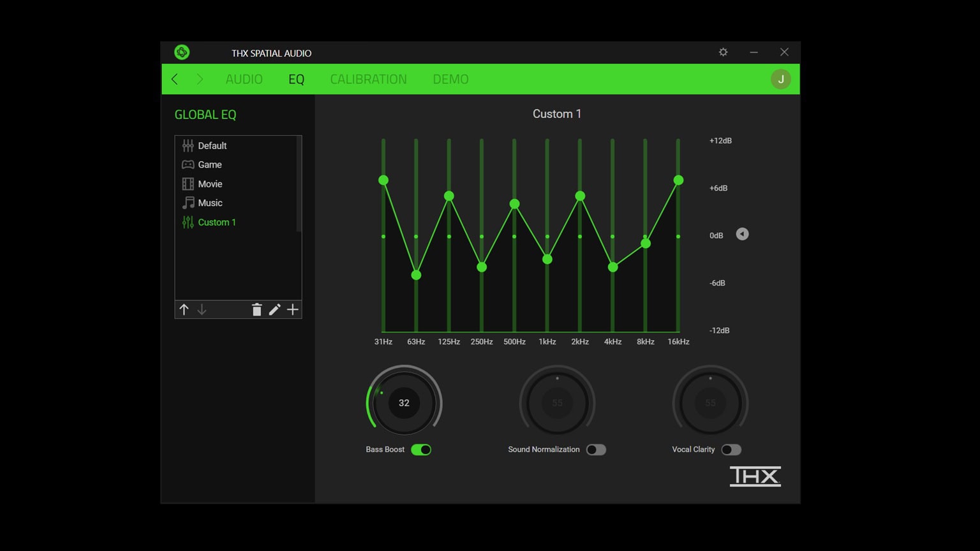
Task: Click the Vocal Clarity label text
Action: [x=693, y=450]
